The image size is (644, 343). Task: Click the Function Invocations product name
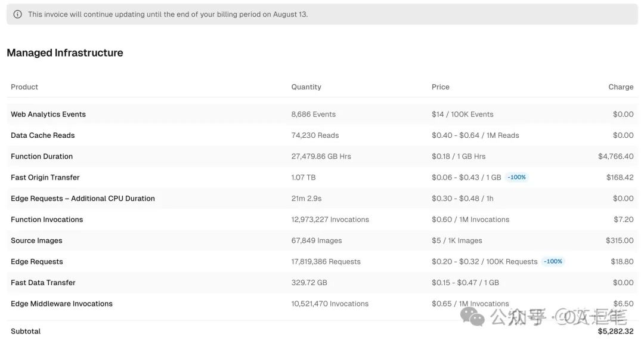coord(47,220)
